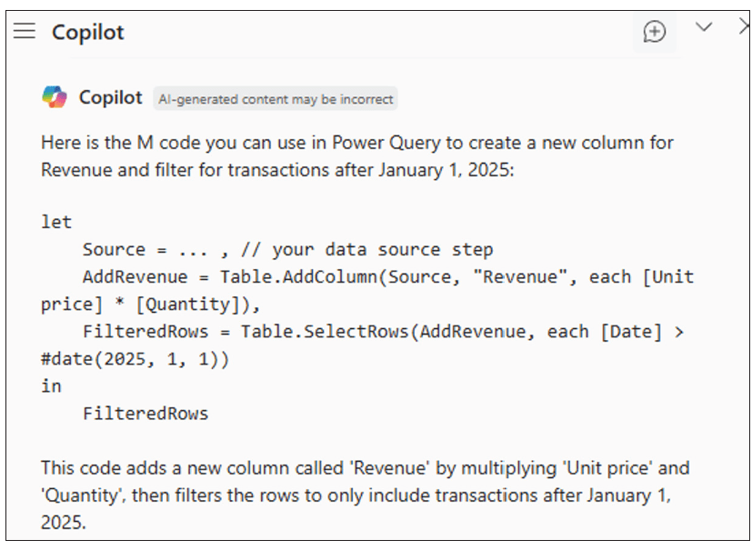752x560 pixels.
Task: Click the AI-generated content may be incorrect badge
Action: [275, 99]
